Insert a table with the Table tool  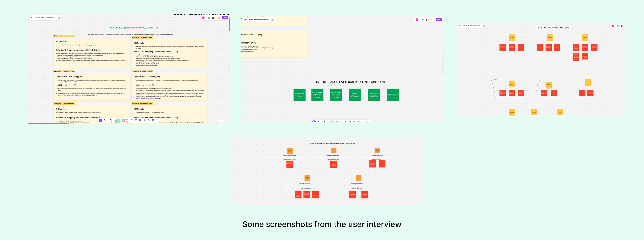pos(140,120)
